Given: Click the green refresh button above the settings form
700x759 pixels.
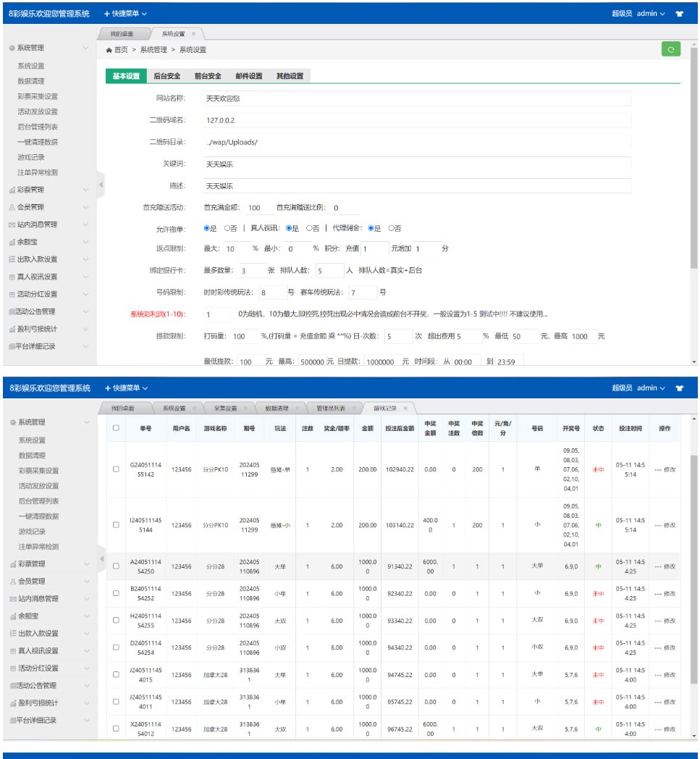Looking at the screenshot, I should tap(671, 49).
